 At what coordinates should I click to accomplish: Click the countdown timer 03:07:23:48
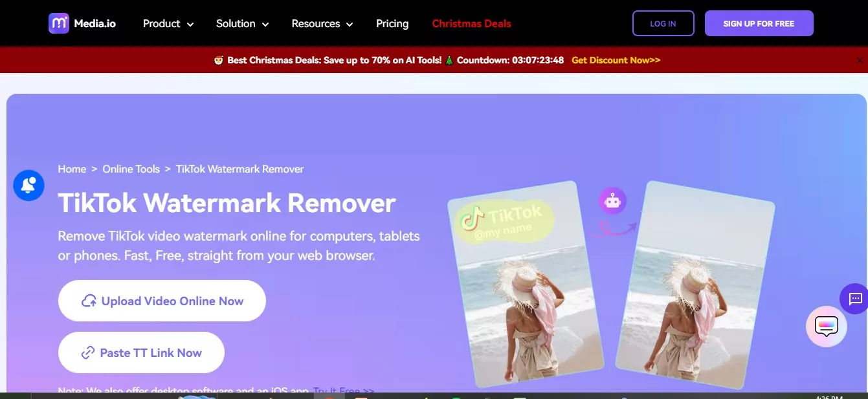tap(537, 60)
